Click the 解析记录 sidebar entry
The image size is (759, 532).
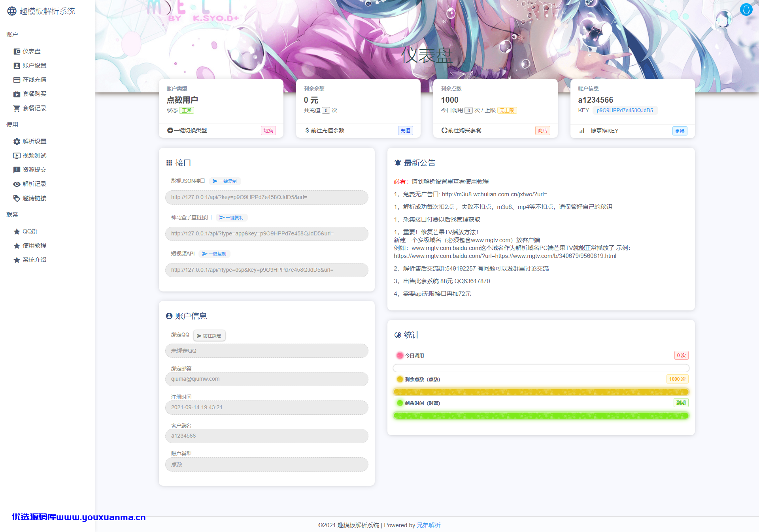click(34, 184)
